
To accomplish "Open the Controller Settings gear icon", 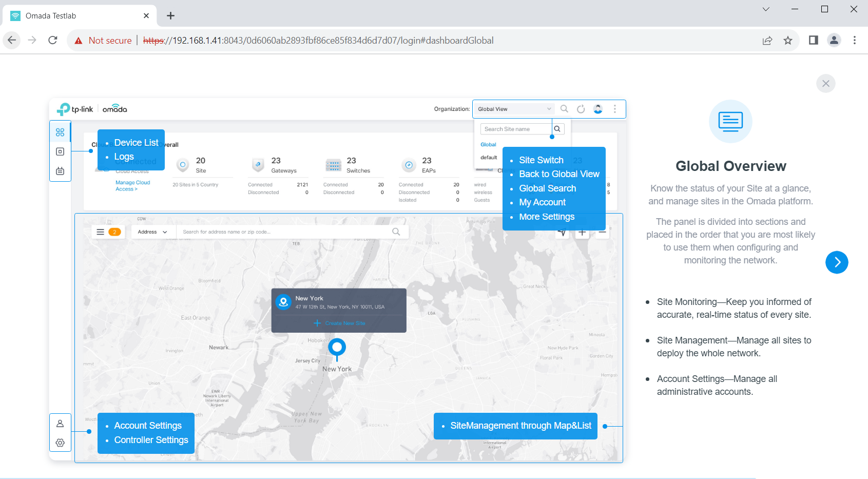I will [60, 443].
